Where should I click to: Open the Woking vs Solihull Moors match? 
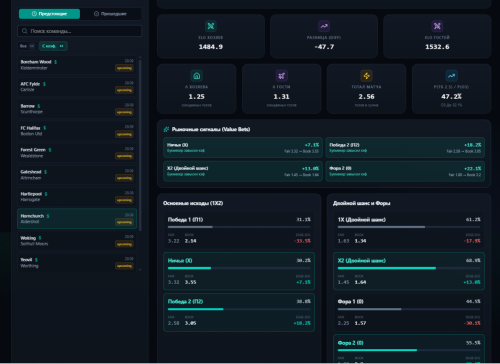tap(77, 241)
